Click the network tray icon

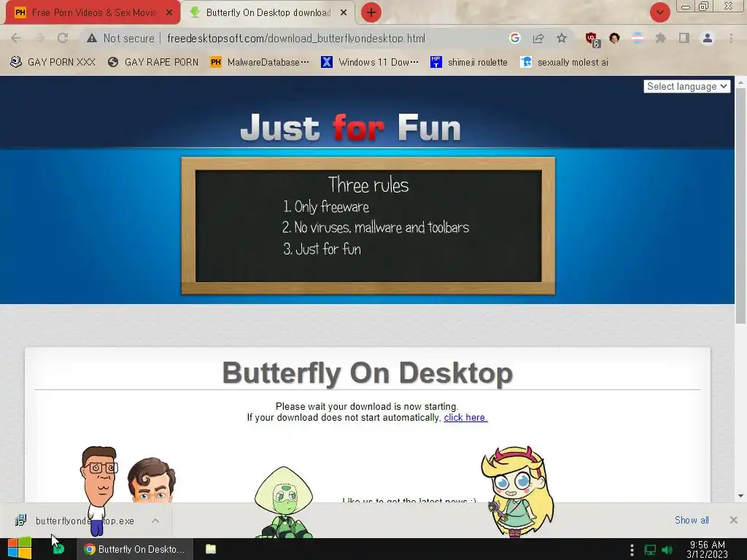point(650,550)
